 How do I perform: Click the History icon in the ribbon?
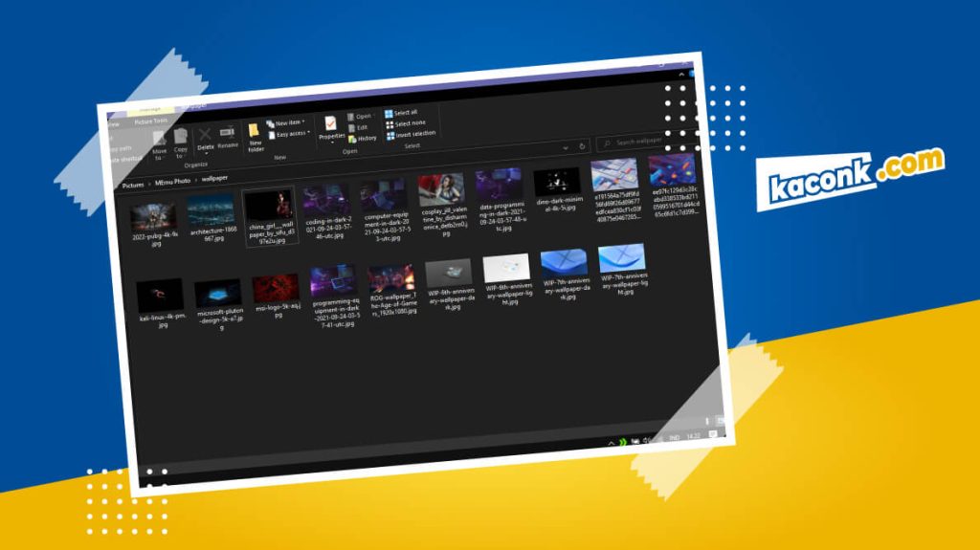click(352, 139)
